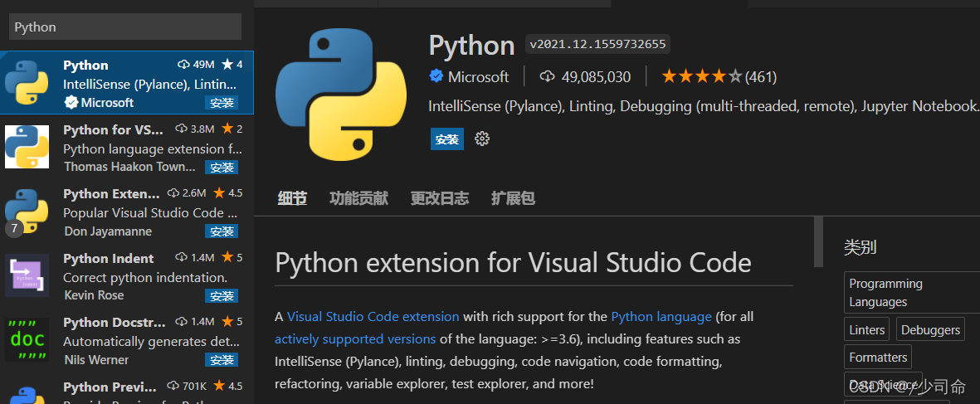The width and height of the screenshot is (980, 404).
Task: Click the large Python extension logo
Action: 340,94
